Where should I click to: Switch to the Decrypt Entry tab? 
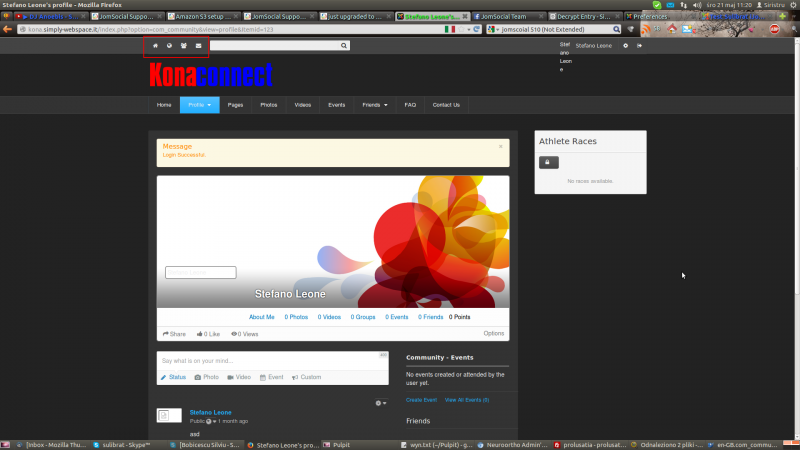pyautogui.click(x=584, y=16)
